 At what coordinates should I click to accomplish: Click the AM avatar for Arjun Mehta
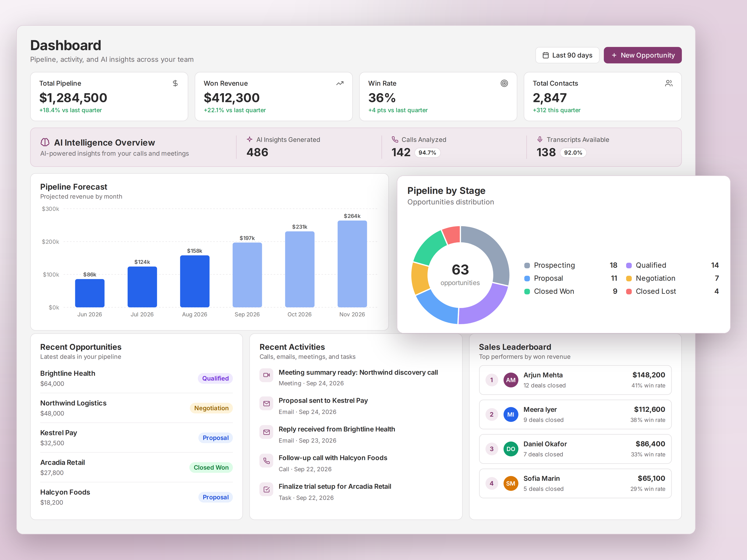tap(511, 380)
